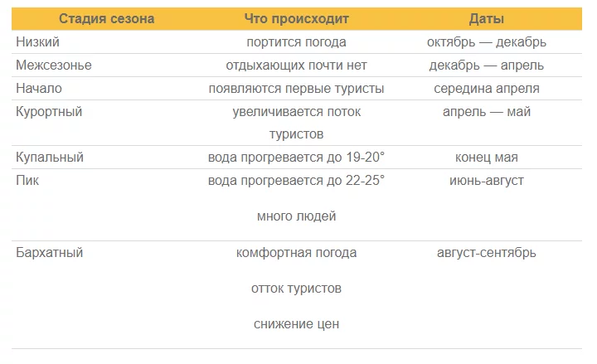Viewport: 597px width, 364px height.
Task: Click "появляются первые туристы" text
Action: [296, 88]
